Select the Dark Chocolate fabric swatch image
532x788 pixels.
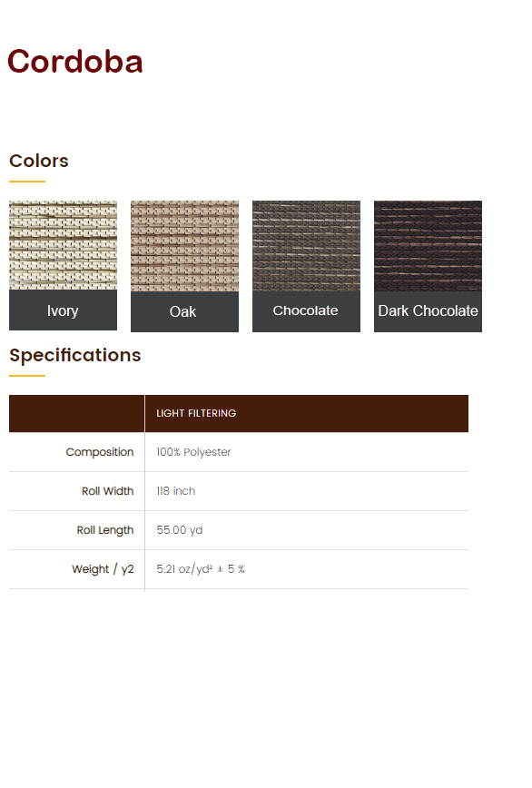tap(428, 246)
